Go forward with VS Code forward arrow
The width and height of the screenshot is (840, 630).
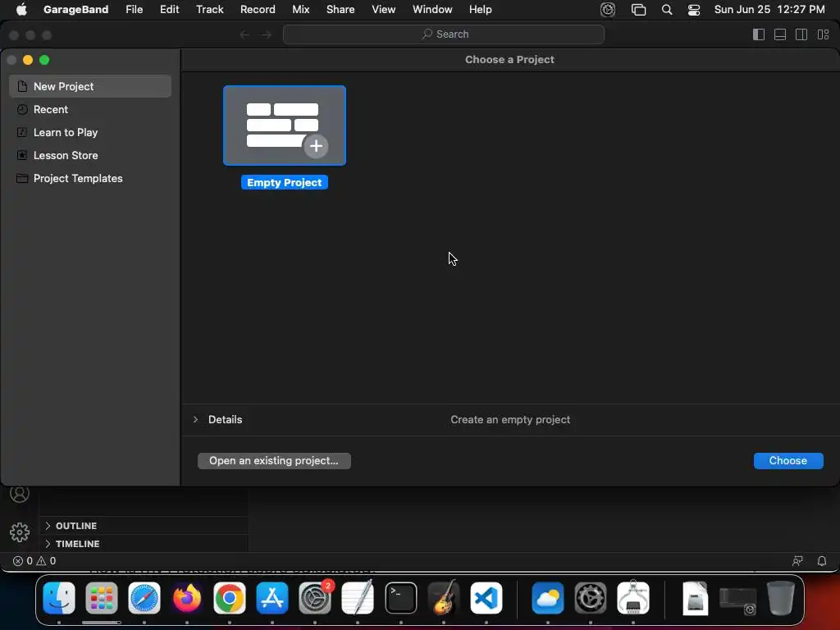[x=267, y=34]
